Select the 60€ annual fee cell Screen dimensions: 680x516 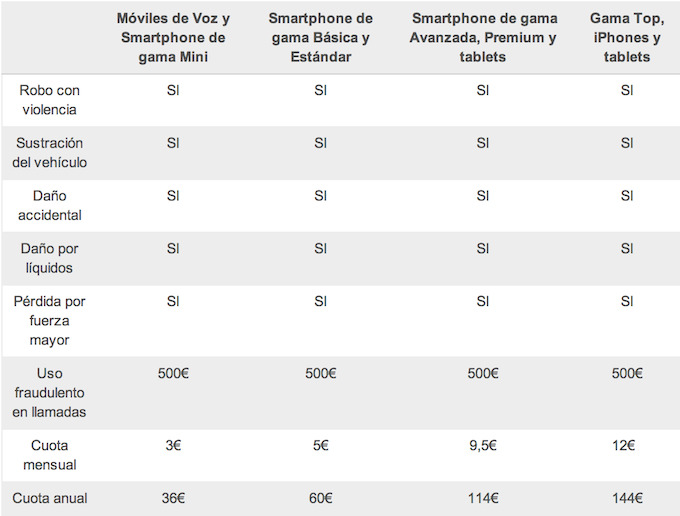tap(320, 498)
